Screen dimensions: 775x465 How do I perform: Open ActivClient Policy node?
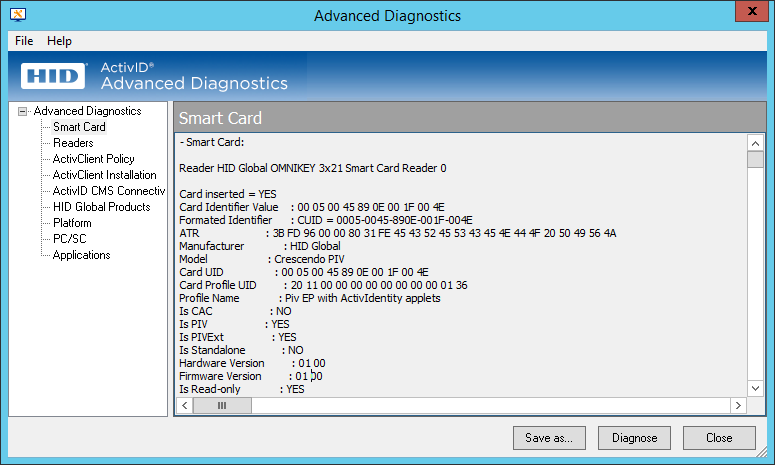pos(93,159)
